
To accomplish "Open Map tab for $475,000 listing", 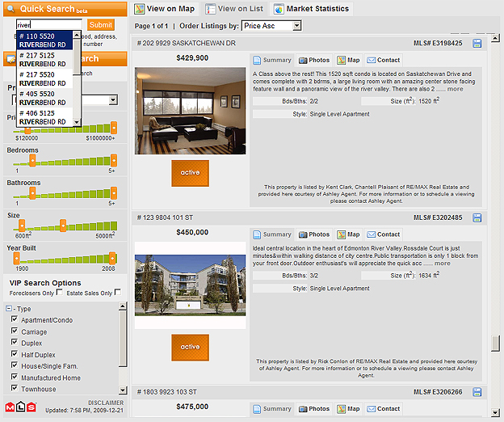I will pyautogui.click(x=348, y=409).
